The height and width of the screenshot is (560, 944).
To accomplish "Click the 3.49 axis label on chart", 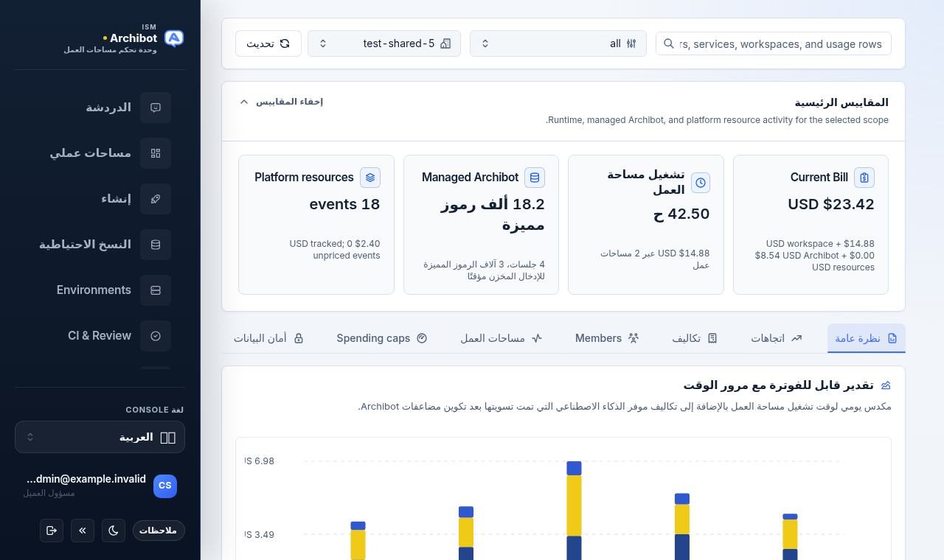I will click(x=260, y=535).
